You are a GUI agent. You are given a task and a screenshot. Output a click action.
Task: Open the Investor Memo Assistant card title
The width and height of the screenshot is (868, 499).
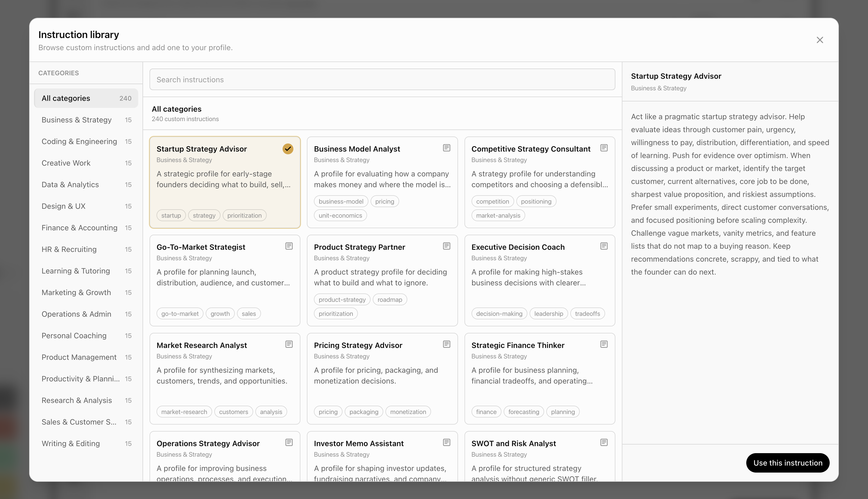coord(359,443)
